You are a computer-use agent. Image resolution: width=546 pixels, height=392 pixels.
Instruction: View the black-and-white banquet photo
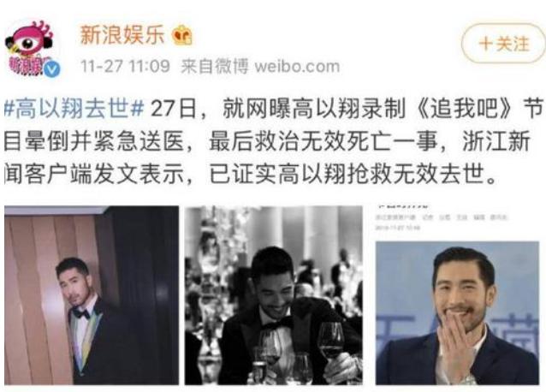pos(273,295)
